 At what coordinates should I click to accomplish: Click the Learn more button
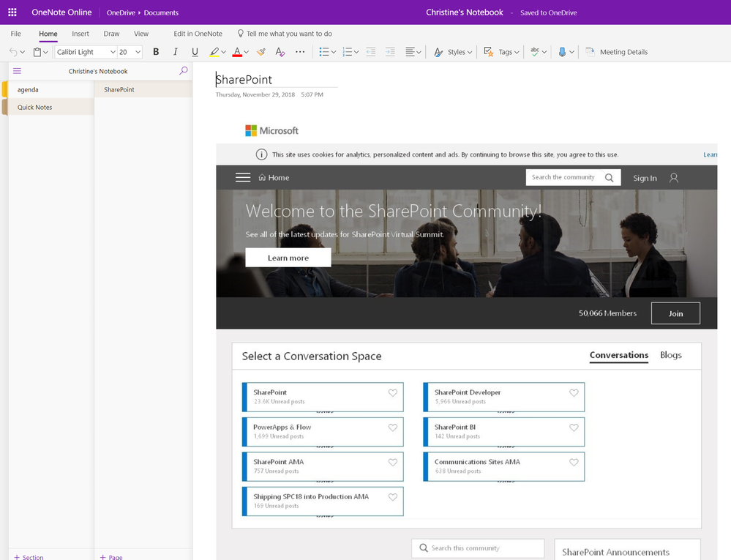(x=288, y=258)
